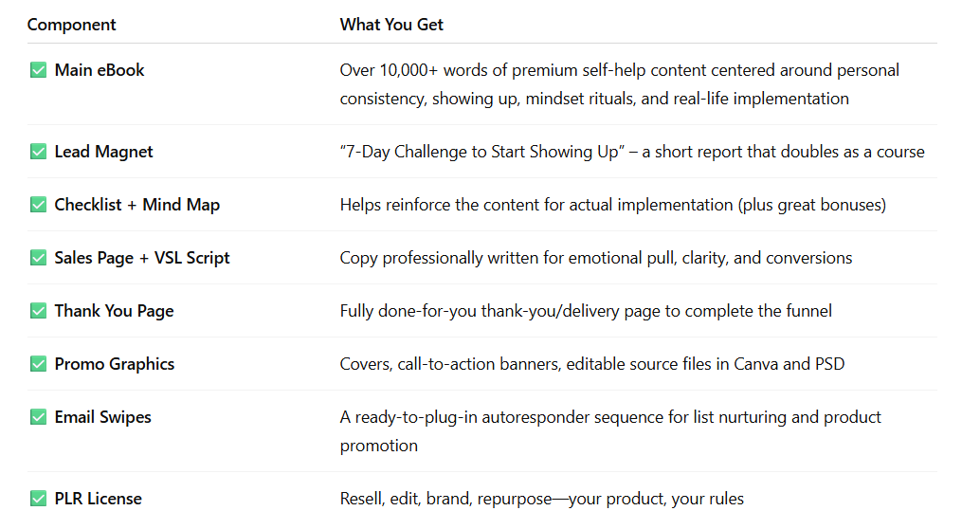
Task: Select the Component column header
Action: point(71,25)
